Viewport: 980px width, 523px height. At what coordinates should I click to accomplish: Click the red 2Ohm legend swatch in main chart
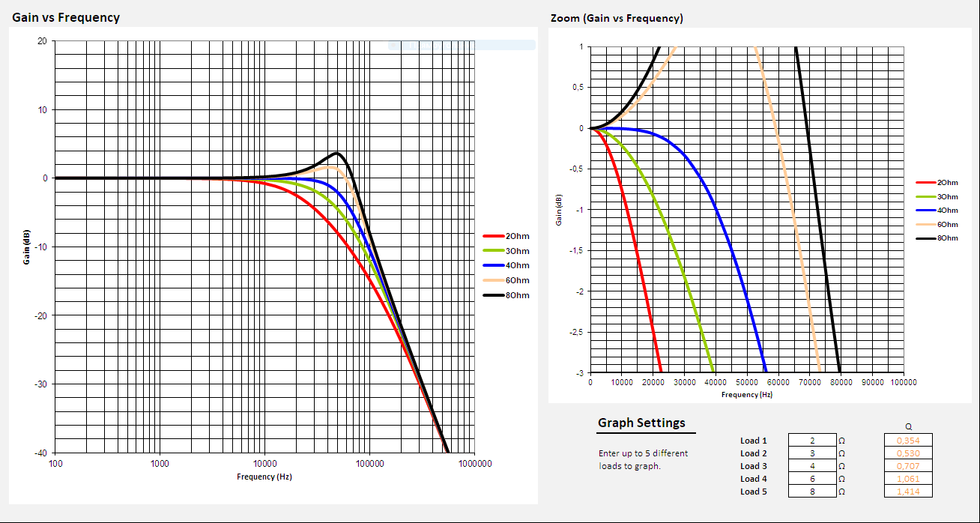494,236
